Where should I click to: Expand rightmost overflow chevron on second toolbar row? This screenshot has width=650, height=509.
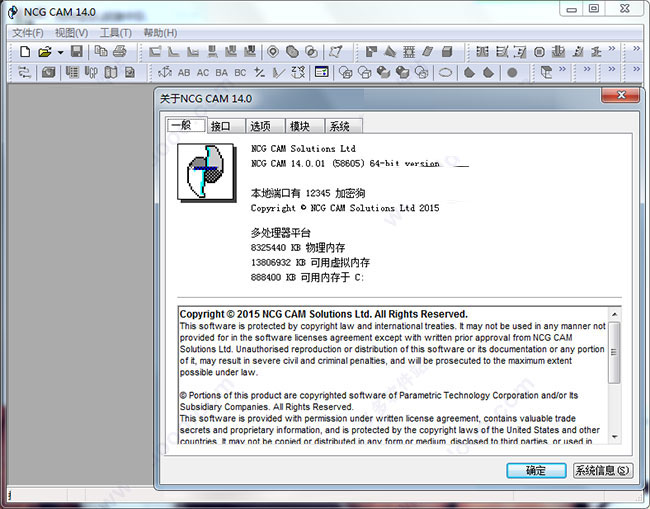point(636,69)
